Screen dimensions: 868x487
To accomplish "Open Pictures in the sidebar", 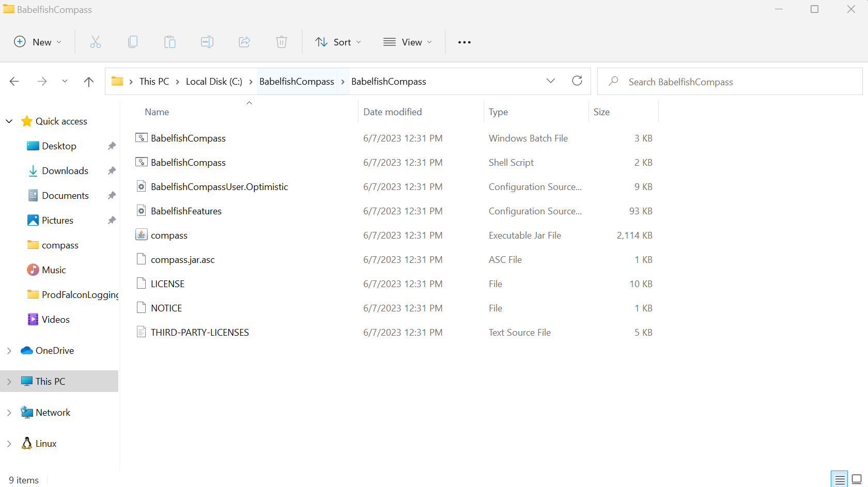I will pos(57,221).
